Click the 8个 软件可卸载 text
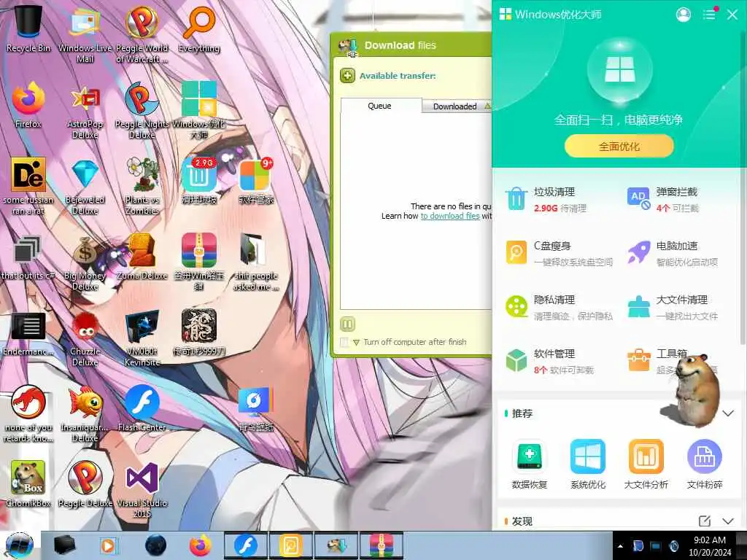 coord(564,370)
